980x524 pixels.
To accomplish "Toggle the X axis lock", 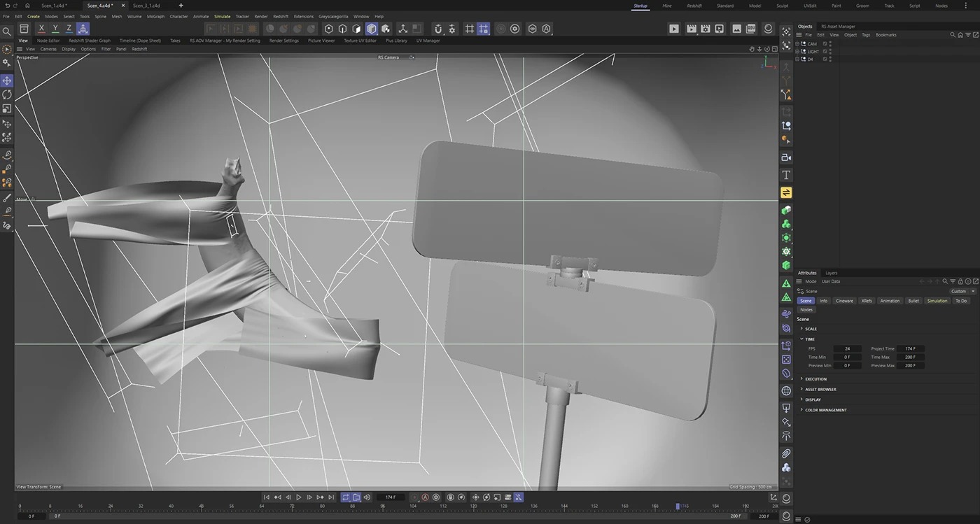I will [x=41, y=29].
